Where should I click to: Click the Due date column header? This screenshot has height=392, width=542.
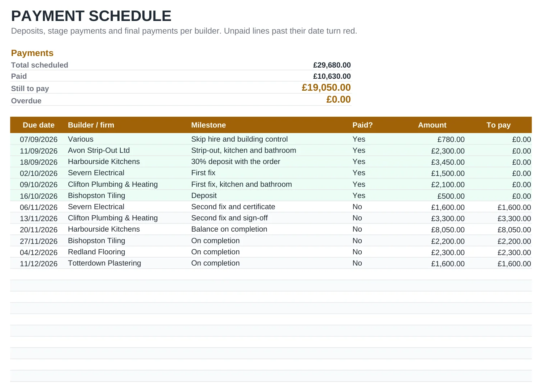[x=39, y=125]
